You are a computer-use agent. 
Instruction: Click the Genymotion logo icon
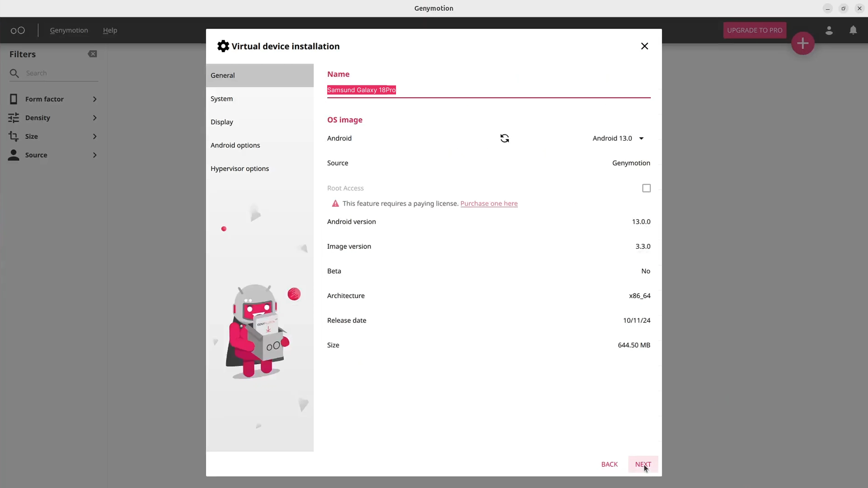pyautogui.click(x=18, y=30)
